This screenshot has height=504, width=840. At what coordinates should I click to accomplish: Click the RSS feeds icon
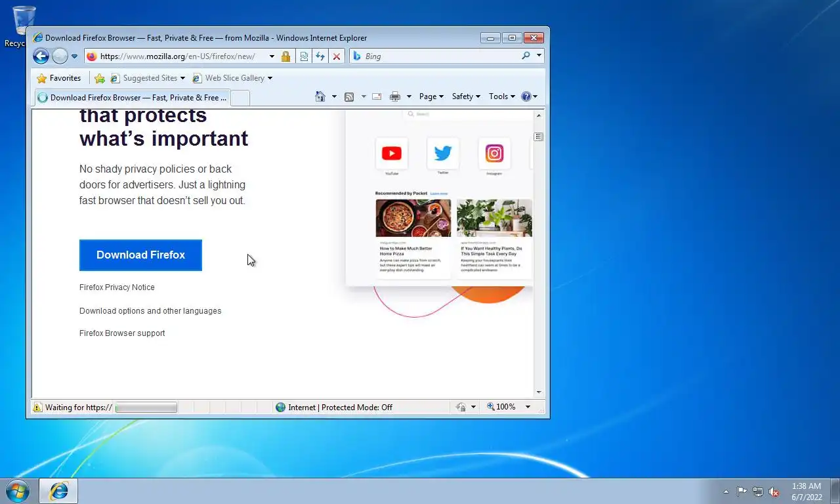349,96
